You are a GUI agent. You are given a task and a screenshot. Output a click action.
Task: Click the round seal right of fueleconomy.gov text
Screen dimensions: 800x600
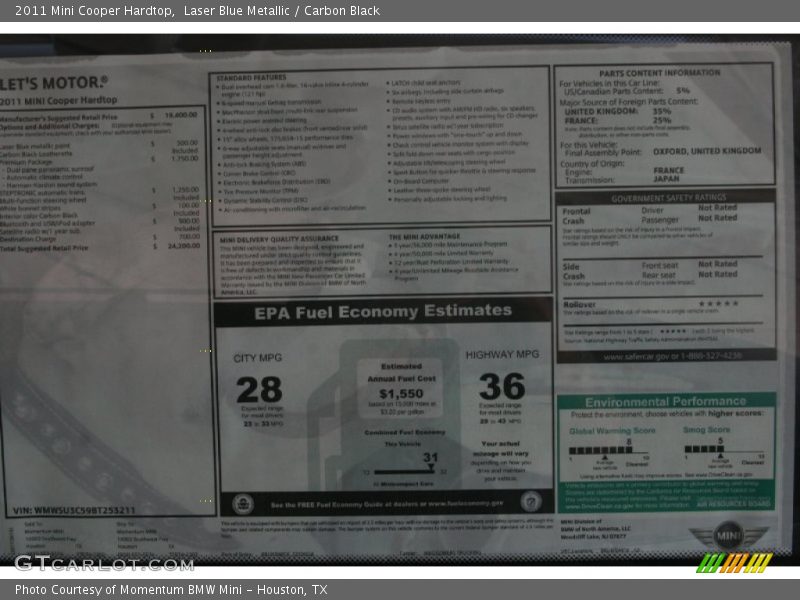531,502
